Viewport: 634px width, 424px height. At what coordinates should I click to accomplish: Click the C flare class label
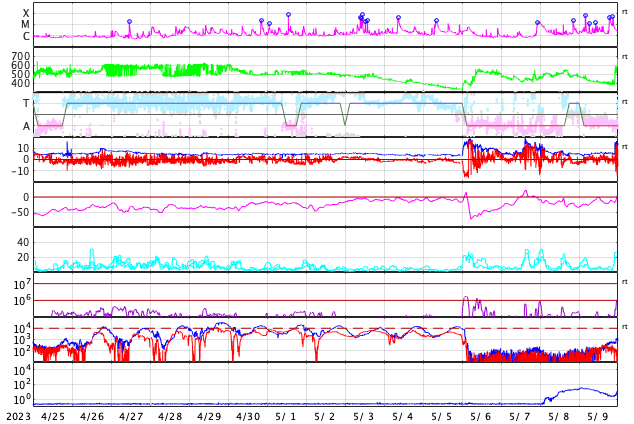pyautogui.click(x=26, y=36)
